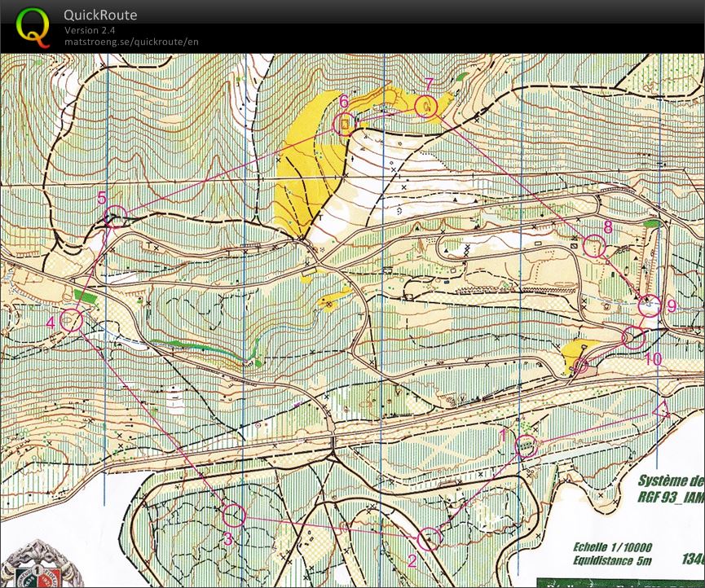Click the RGF 93 coordinate system text
Image resolution: width=705 pixels, height=588 pixels.
point(671,497)
